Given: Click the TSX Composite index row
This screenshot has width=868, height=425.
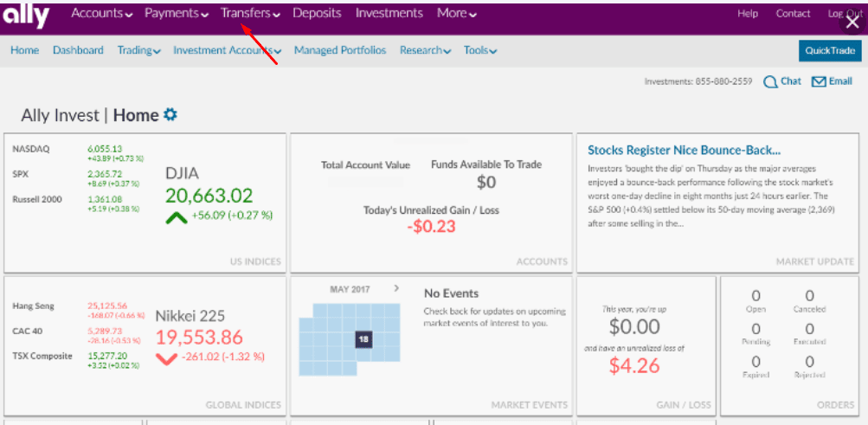Looking at the screenshot, I should point(76,360).
